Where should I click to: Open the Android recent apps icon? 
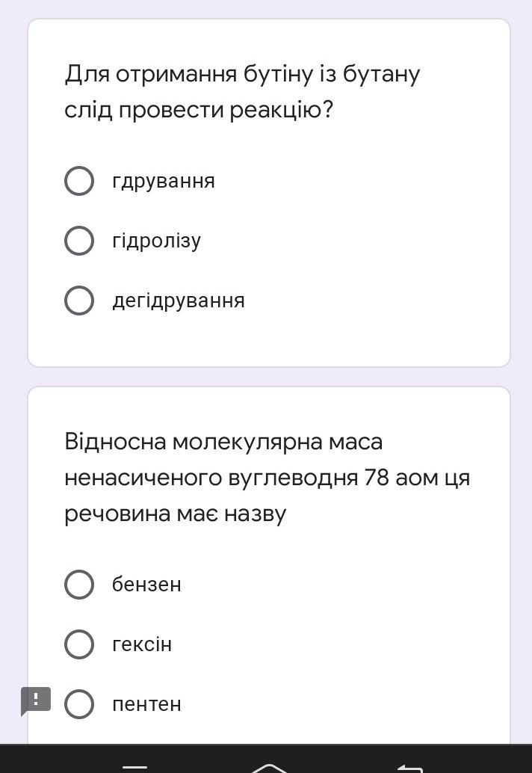(134, 767)
